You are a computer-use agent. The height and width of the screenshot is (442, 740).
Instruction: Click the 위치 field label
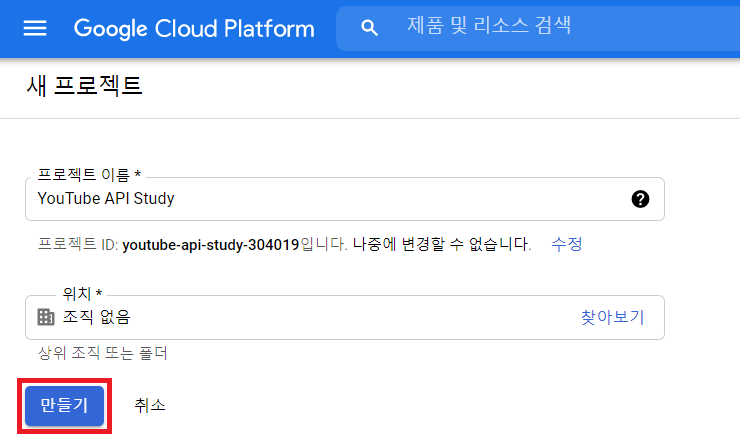tap(82, 293)
